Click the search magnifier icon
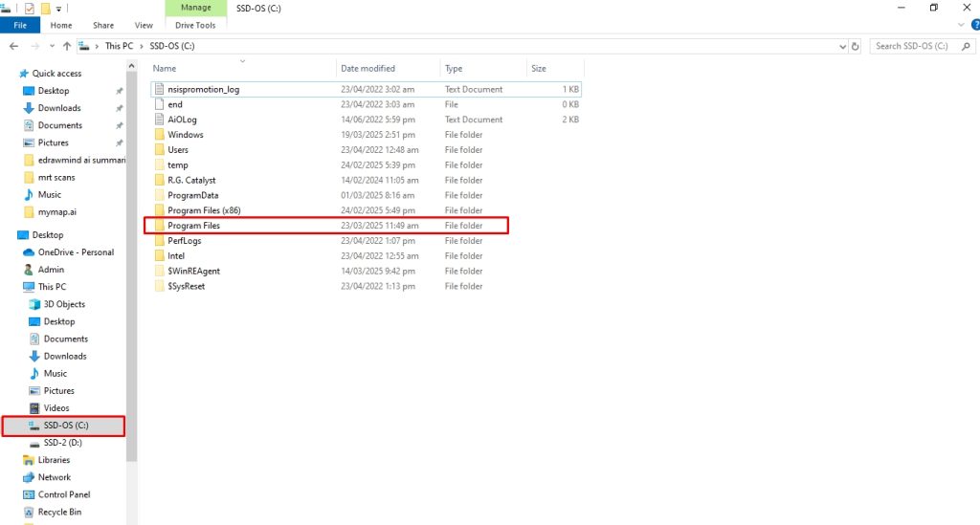980x525 pixels. (x=966, y=46)
